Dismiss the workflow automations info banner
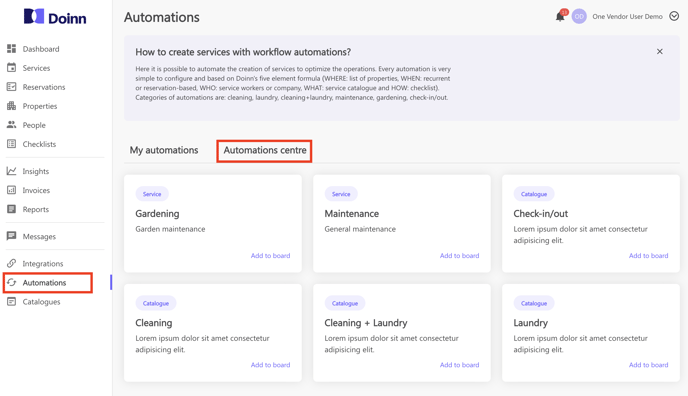This screenshot has height=396, width=688. 659,51
